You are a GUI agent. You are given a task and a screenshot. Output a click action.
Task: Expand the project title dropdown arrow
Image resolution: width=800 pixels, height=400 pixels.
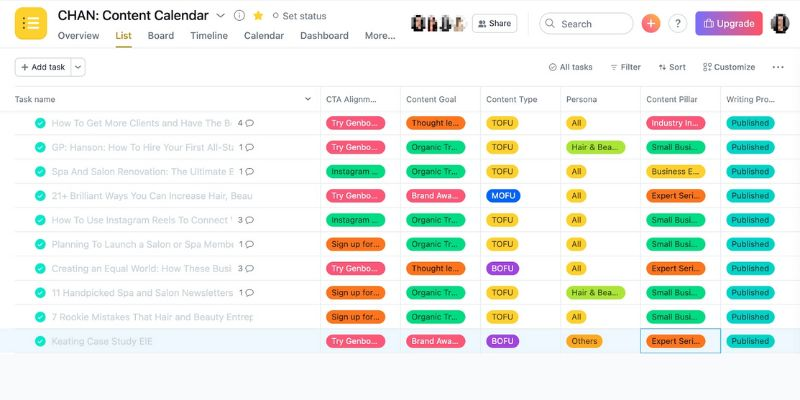coord(221,16)
